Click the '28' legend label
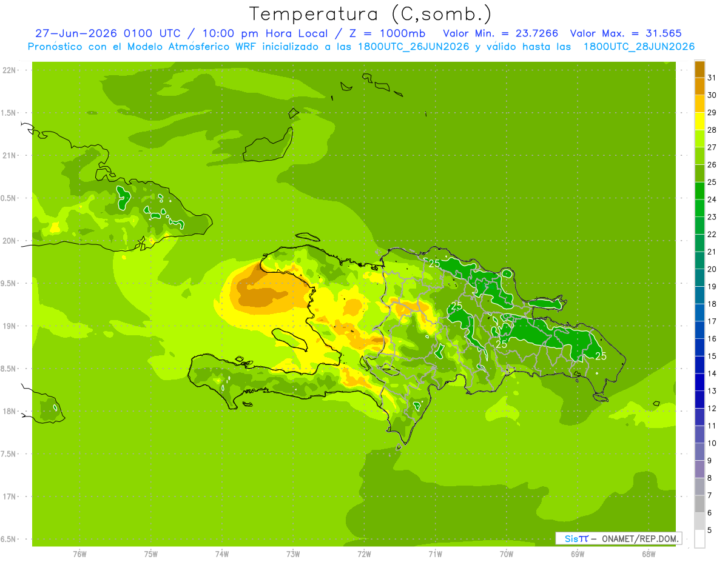This screenshot has width=728, height=562. coord(712,130)
